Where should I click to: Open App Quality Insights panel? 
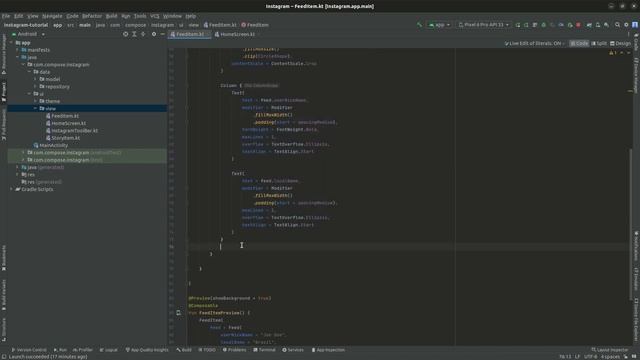point(147,350)
